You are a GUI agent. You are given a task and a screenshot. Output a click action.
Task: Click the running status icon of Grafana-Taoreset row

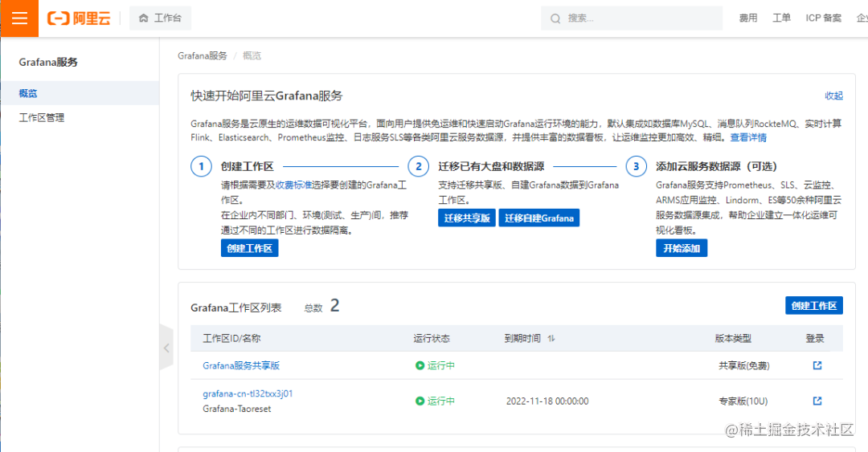point(420,401)
